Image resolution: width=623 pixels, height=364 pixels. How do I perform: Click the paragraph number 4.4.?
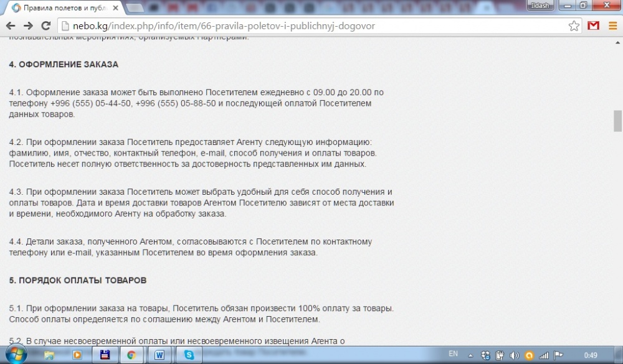click(x=16, y=241)
